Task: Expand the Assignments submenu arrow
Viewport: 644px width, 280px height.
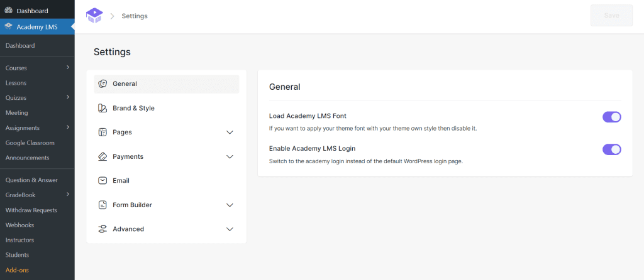Action: (68, 127)
